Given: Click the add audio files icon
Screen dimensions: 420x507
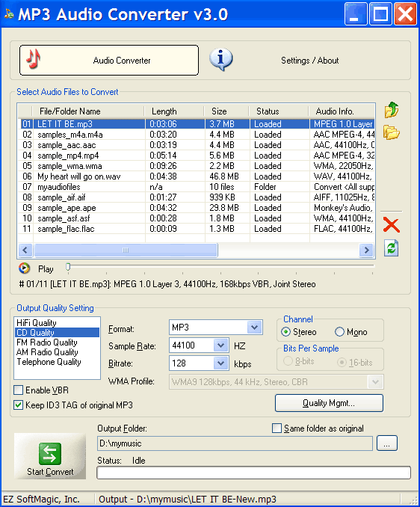Looking at the screenshot, I should pyautogui.click(x=392, y=110).
